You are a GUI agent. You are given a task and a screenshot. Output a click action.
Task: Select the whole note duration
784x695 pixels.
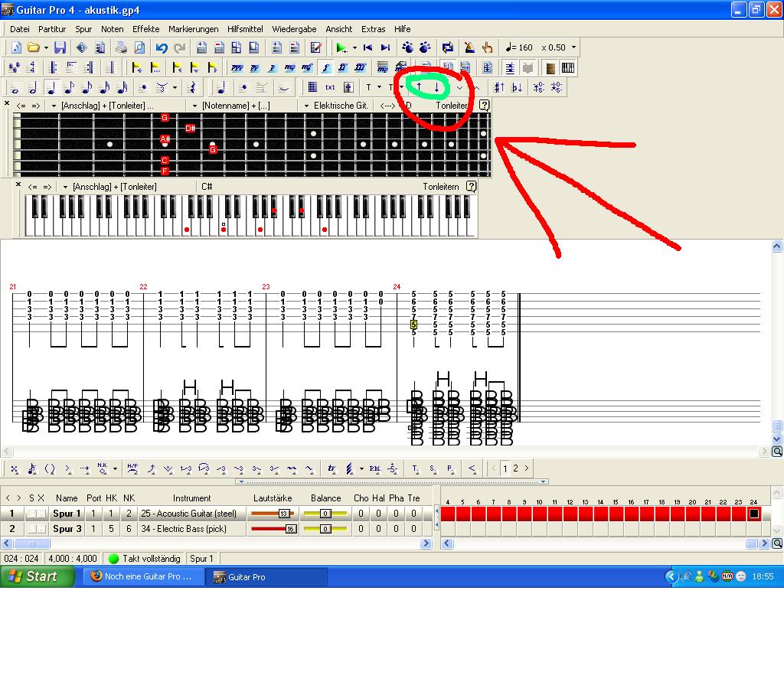pyautogui.click(x=15, y=88)
